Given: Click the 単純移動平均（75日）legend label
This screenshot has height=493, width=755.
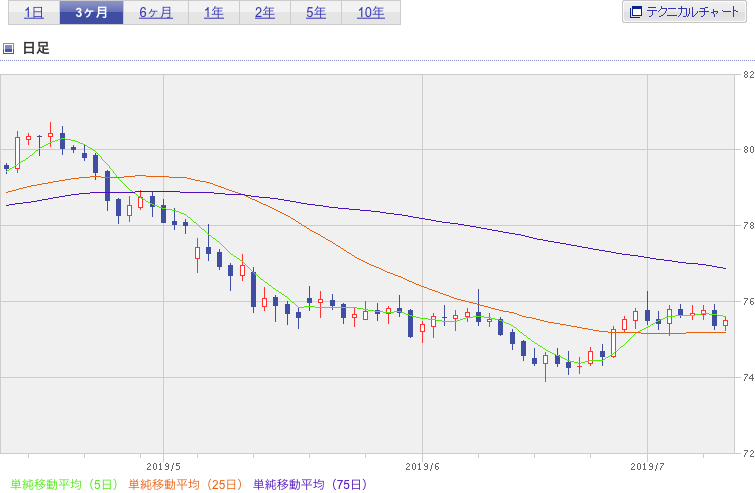Looking at the screenshot, I should click(x=311, y=484).
